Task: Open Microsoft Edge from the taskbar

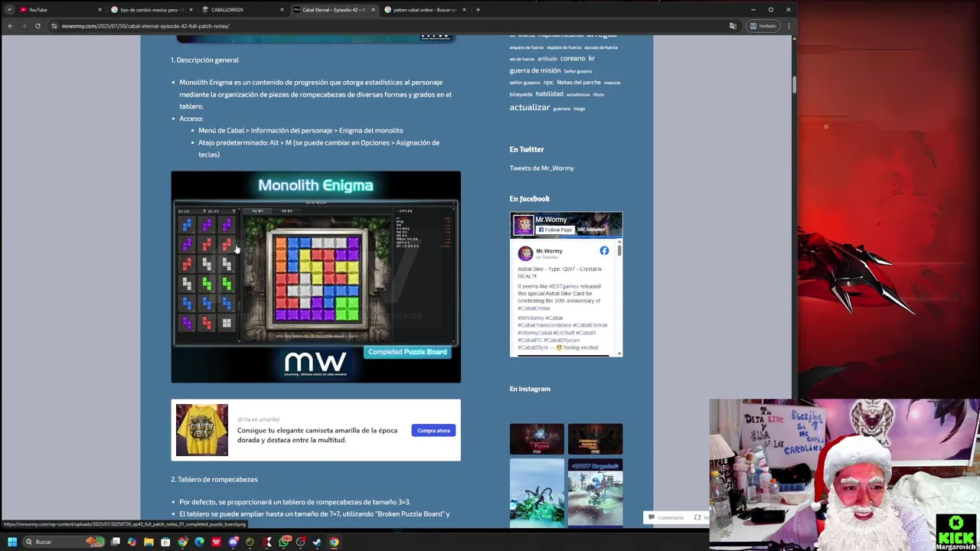Action: point(199,542)
